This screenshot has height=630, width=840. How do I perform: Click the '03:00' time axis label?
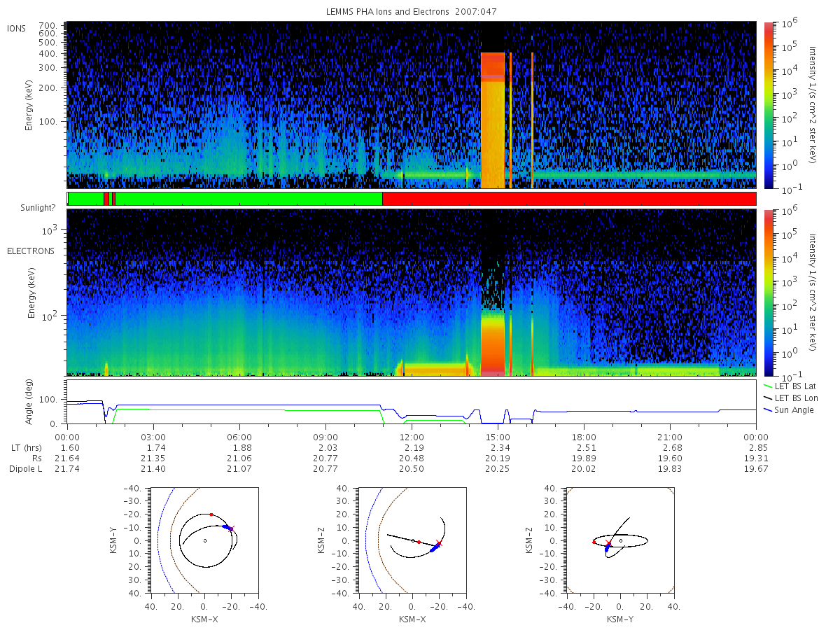coord(153,436)
